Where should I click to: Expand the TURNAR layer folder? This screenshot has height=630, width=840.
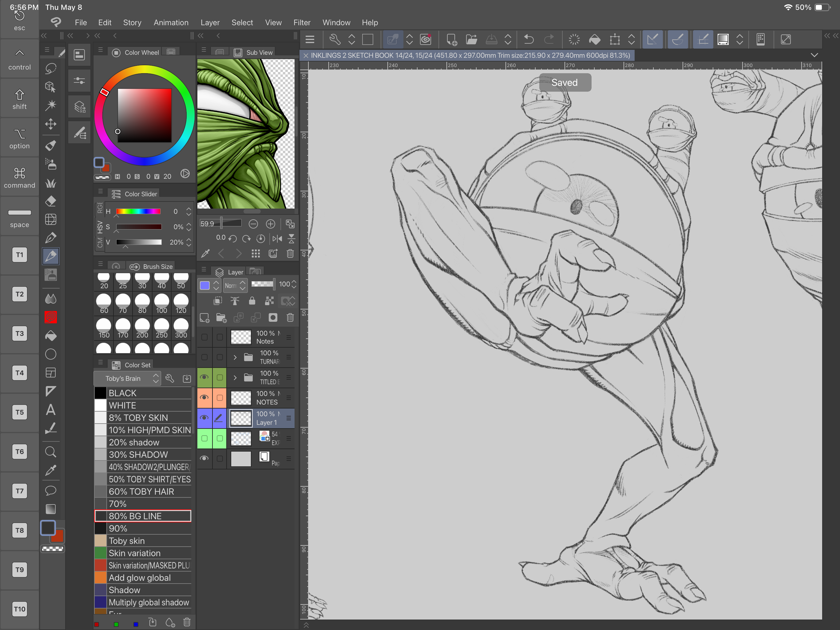click(x=235, y=357)
